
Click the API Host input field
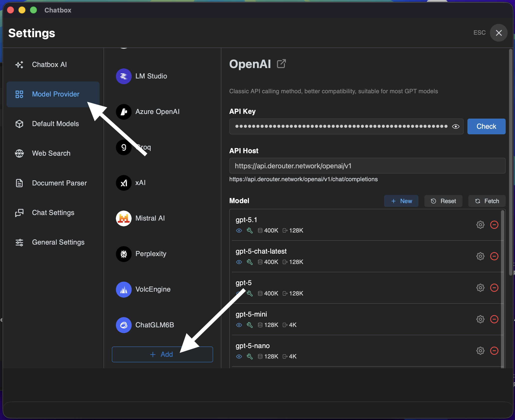point(367,166)
